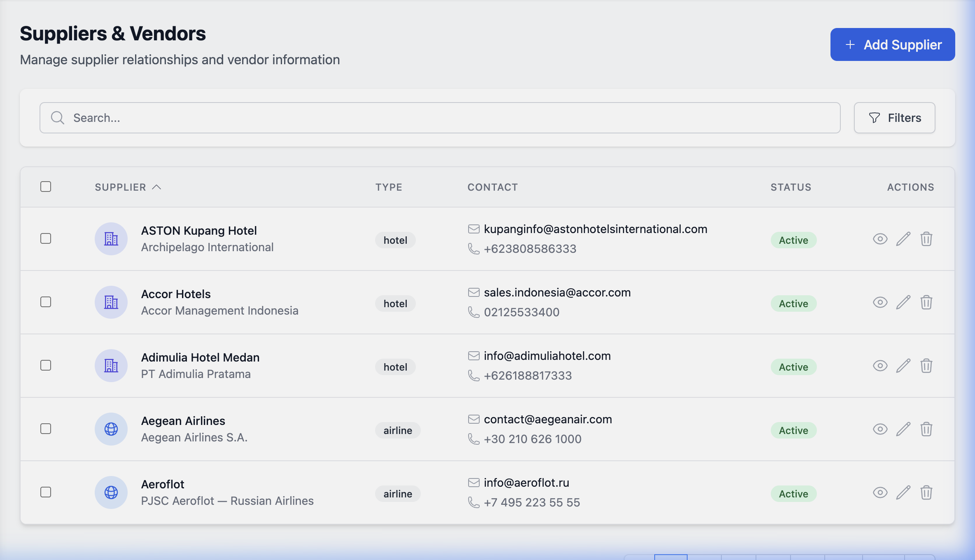Delete the Aegean Airlines supplier
The height and width of the screenshot is (560, 975).
tap(926, 429)
